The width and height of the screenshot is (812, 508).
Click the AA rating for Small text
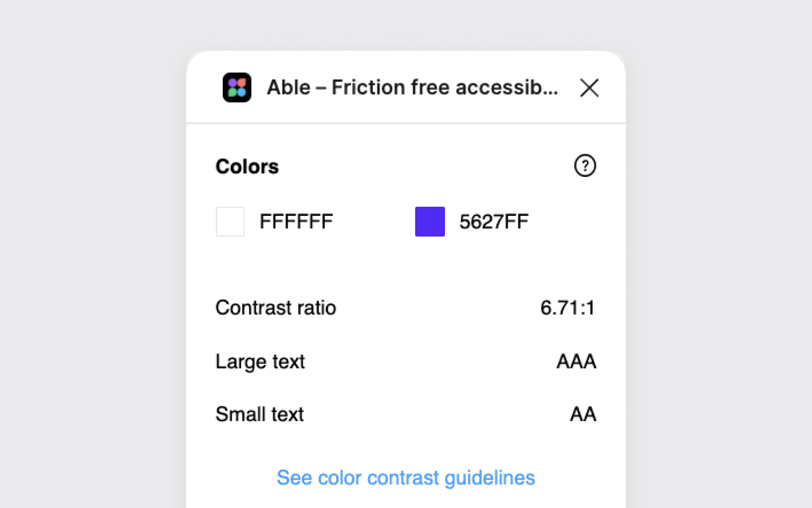coord(583,414)
